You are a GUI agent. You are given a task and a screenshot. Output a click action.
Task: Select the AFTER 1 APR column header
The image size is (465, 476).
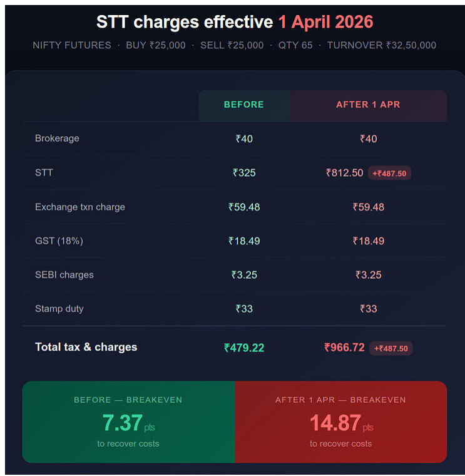point(368,105)
